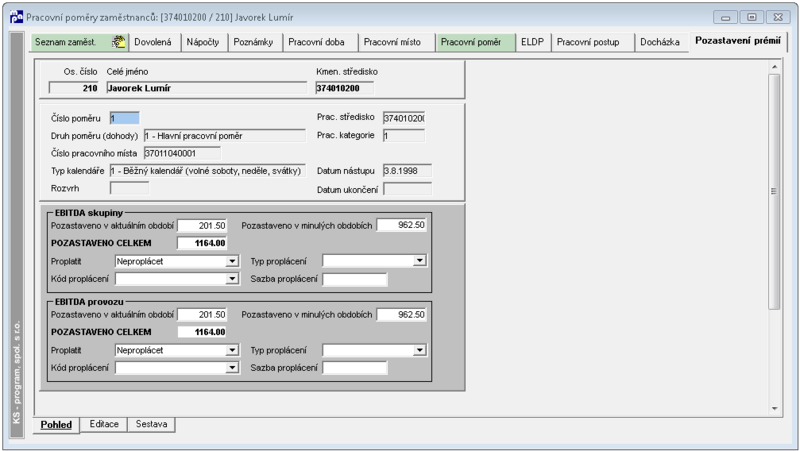Minimize the Pracovní poměry window
The width and height of the screenshot is (800, 451).
[726, 17]
